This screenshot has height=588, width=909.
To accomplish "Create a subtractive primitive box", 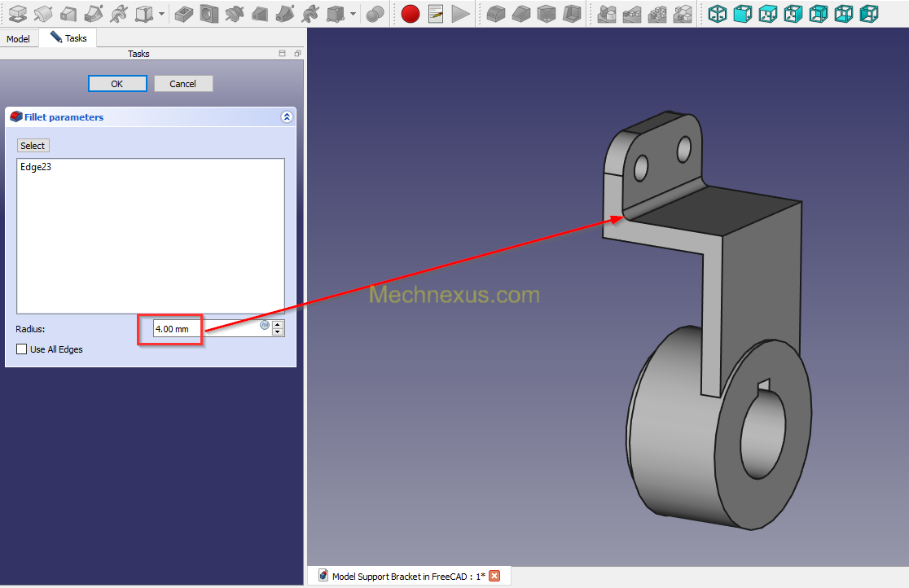I will (x=336, y=13).
